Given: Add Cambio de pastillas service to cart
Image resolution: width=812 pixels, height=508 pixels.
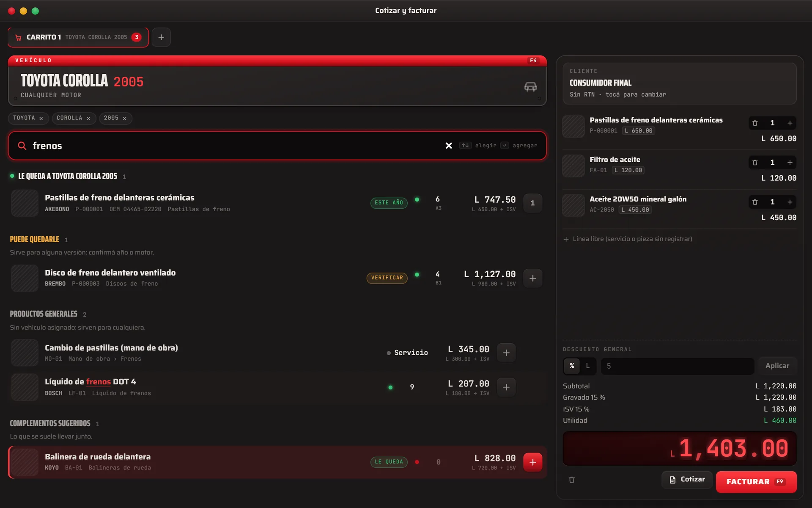Looking at the screenshot, I should point(506,353).
